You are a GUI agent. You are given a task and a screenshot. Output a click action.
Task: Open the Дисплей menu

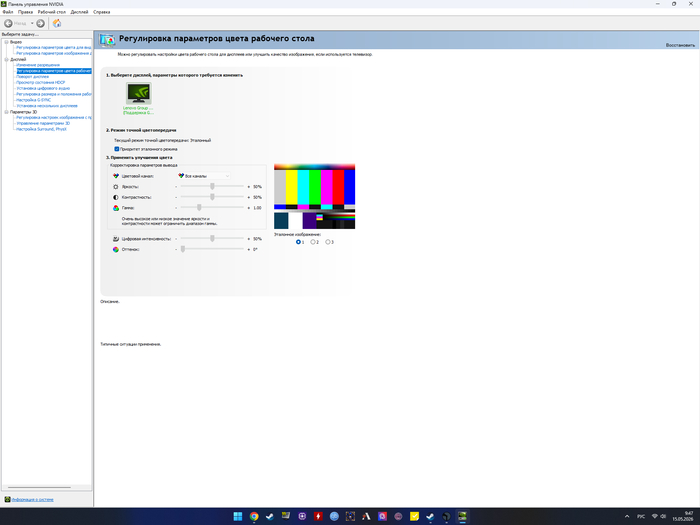pyautogui.click(x=79, y=12)
